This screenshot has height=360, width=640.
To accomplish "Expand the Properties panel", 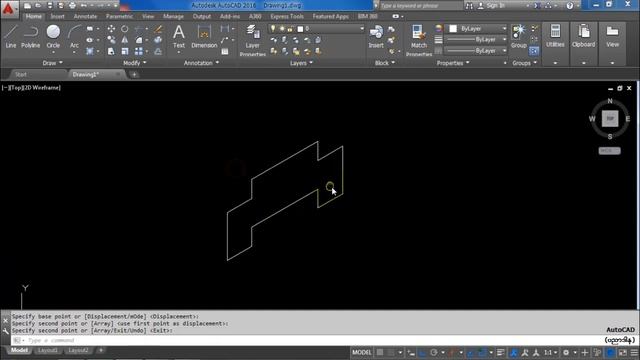I will click(453, 63).
